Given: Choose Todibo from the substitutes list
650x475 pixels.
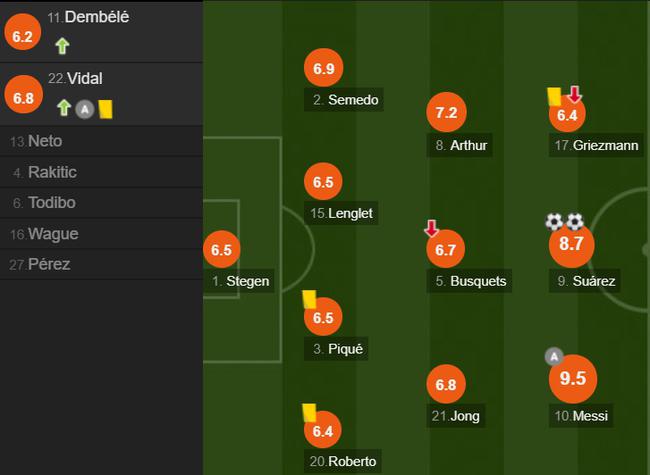Looking at the screenshot, I should pyautogui.click(x=102, y=203).
